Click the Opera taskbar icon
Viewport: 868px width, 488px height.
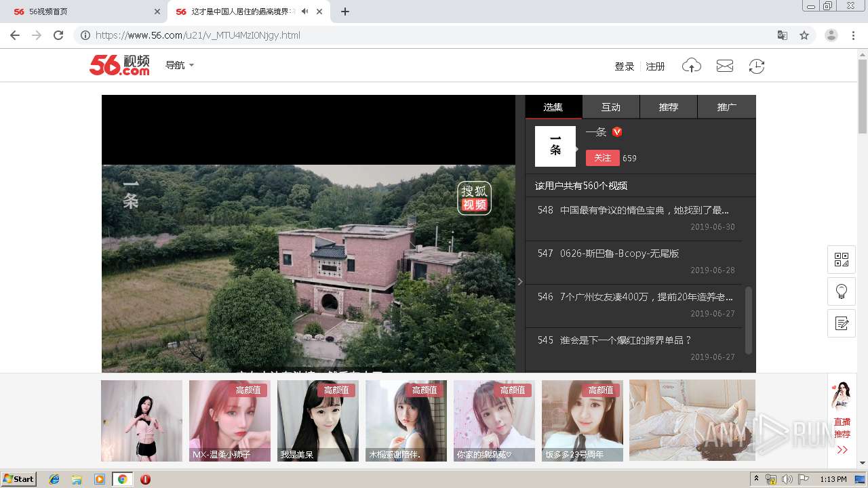coord(145,479)
